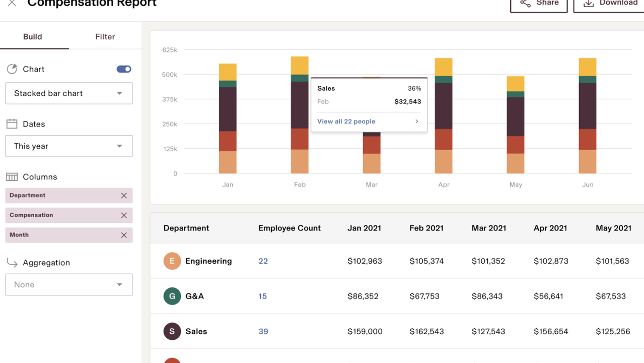Open Sales employee count of 39
Viewport: 644px width, 363px height.
click(x=263, y=331)
